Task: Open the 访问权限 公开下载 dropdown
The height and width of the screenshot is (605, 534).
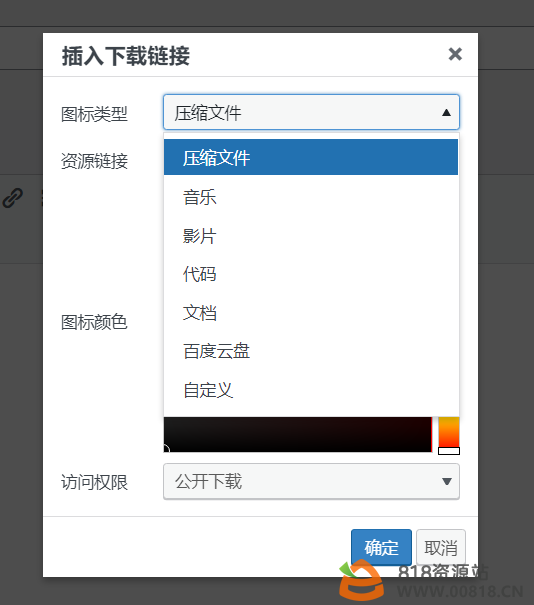Action: (311, 482)
